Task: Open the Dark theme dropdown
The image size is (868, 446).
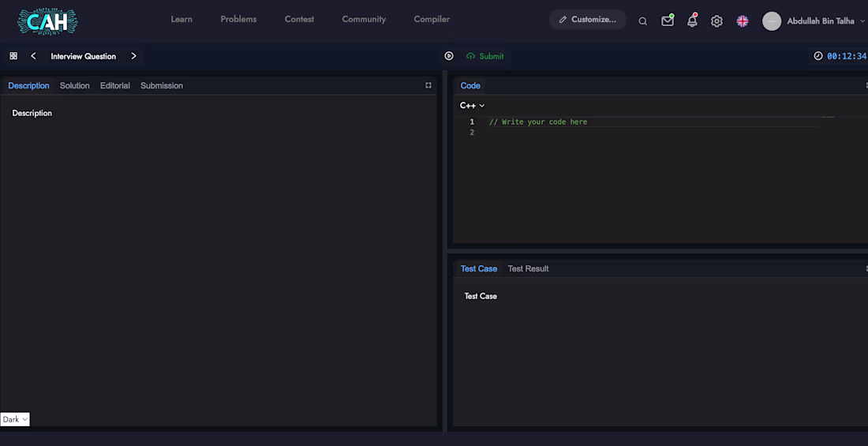Action: (x=15, y=419)
